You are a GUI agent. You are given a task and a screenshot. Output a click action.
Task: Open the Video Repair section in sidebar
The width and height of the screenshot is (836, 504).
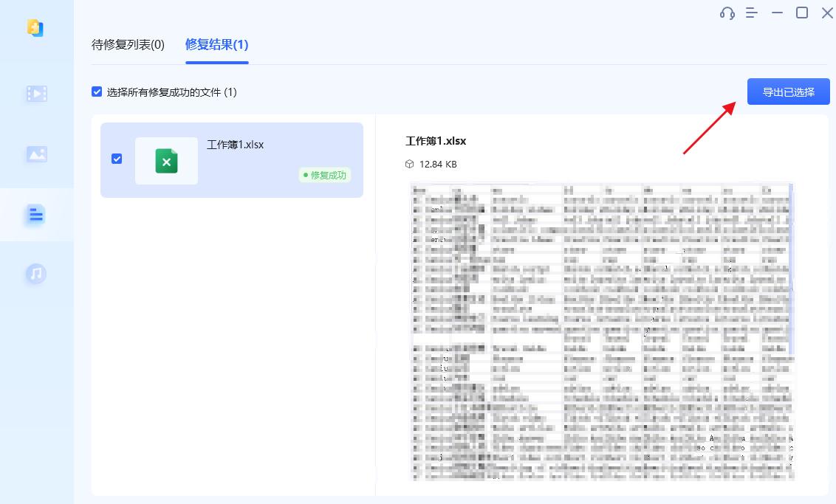37,93
